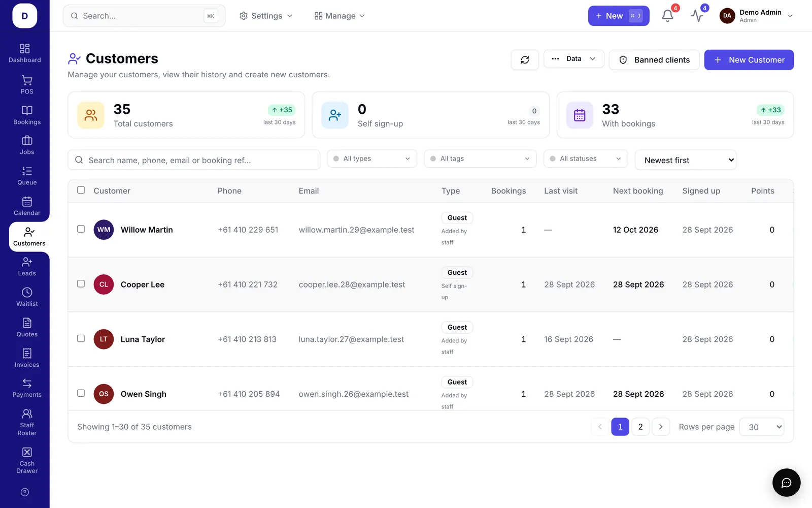Open the Newest first sort dropdown

pos(686,160)
